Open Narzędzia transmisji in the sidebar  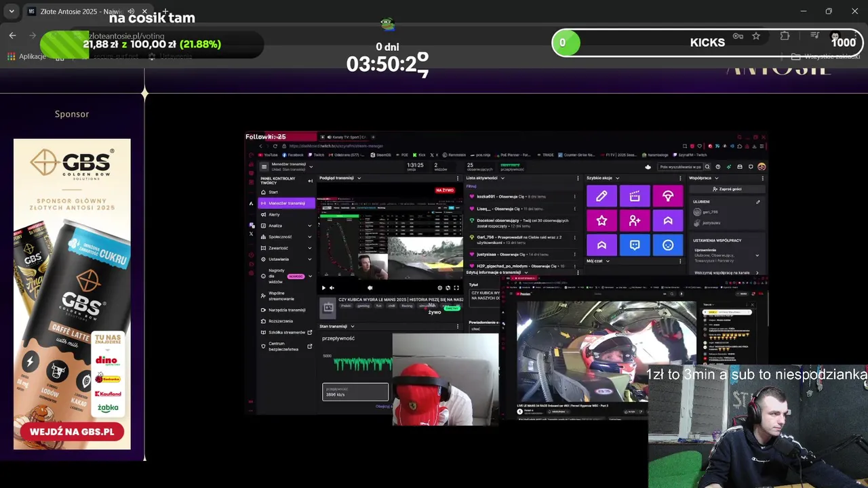tap(287, 310)
